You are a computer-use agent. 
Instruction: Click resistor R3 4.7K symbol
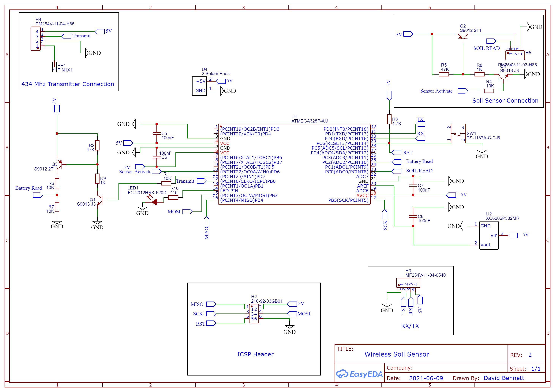(389, 119)
